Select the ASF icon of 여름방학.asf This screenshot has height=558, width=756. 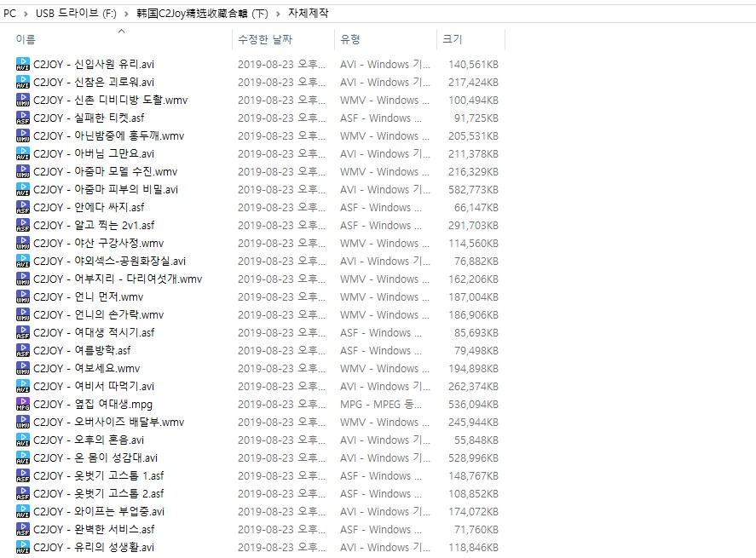click(x=23, y=350)
